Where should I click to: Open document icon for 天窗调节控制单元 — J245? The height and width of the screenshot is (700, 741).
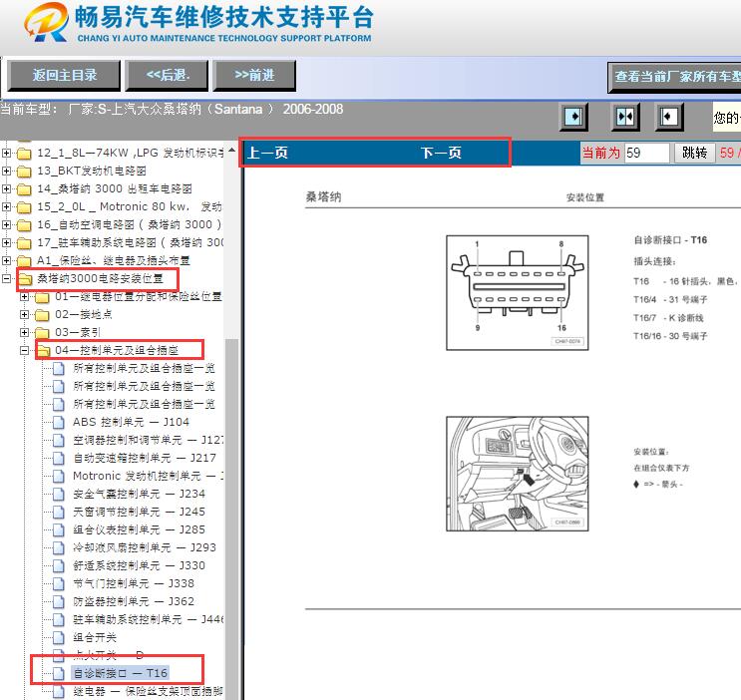pos(59,512)
